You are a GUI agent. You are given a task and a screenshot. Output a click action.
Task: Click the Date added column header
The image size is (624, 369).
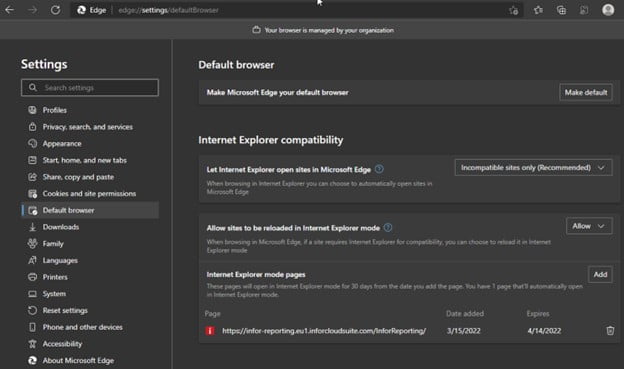(465, 314)
